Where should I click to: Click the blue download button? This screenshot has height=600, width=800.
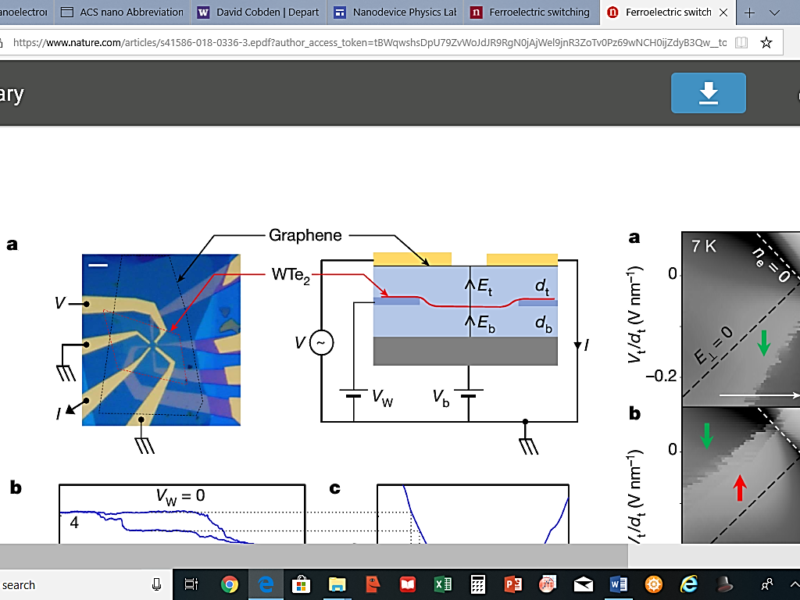point(708,93)
